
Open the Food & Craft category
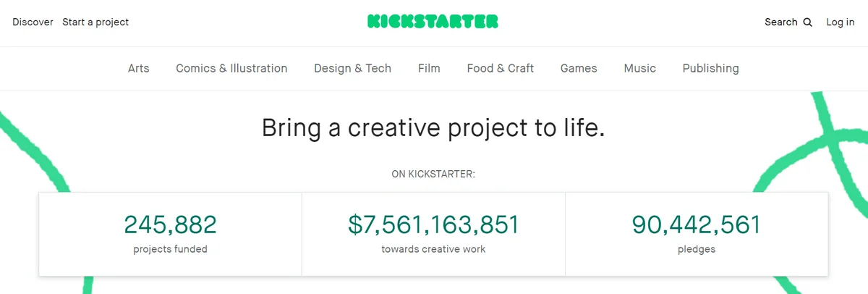coord(501,68)
